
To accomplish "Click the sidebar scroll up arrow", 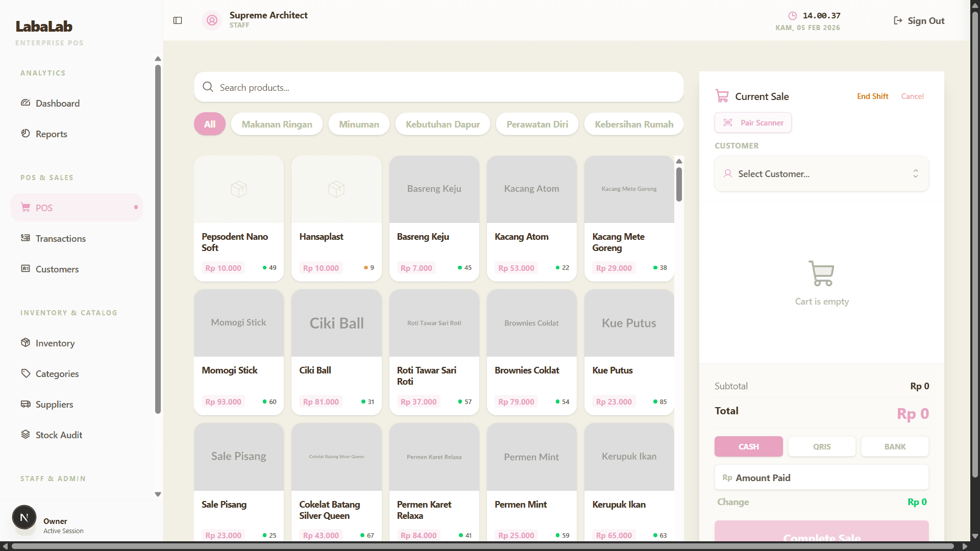I will [x=158, y=59].
